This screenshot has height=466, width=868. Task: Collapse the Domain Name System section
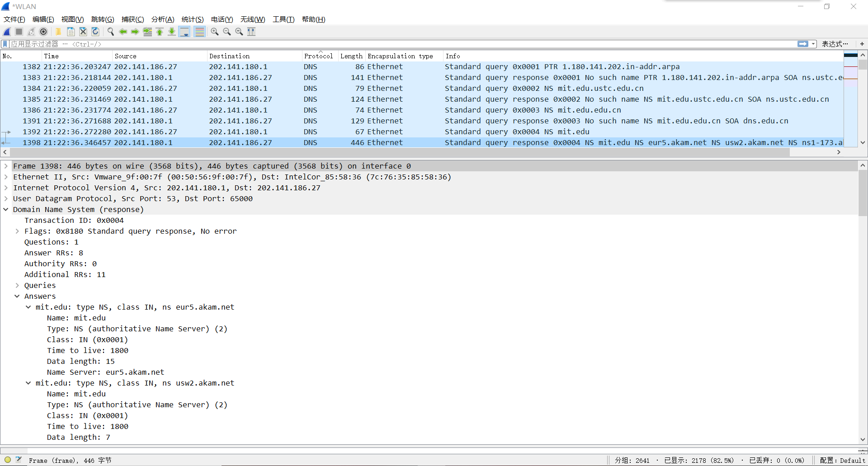click(x=6, y=209)
